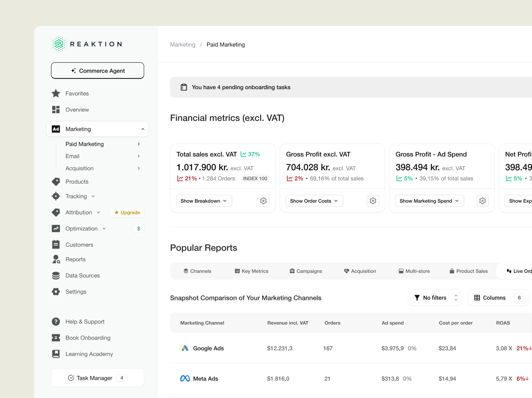Click the Learning Academy book icon
The image size is (532, 398).
click(56, 354)
